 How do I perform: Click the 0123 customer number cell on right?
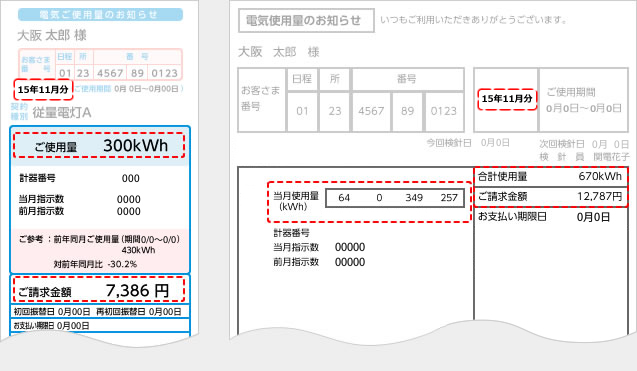tap(444, 111)
